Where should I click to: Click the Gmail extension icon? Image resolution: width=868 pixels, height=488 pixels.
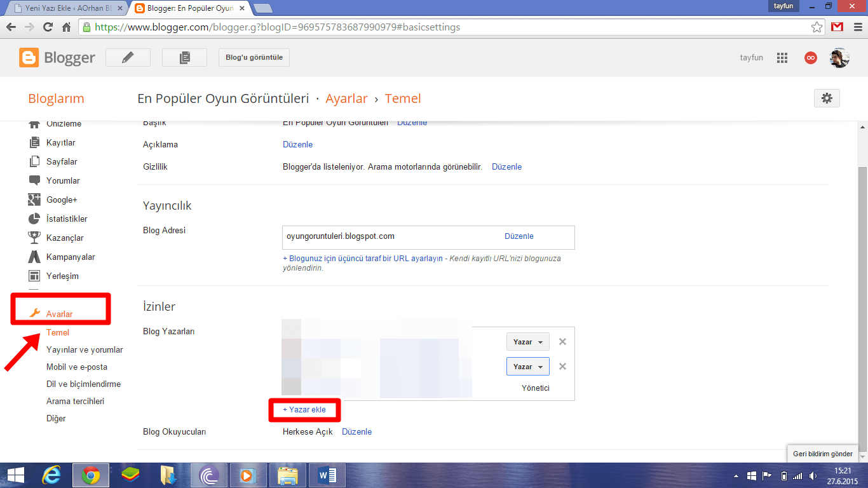(x=837, y=27)
